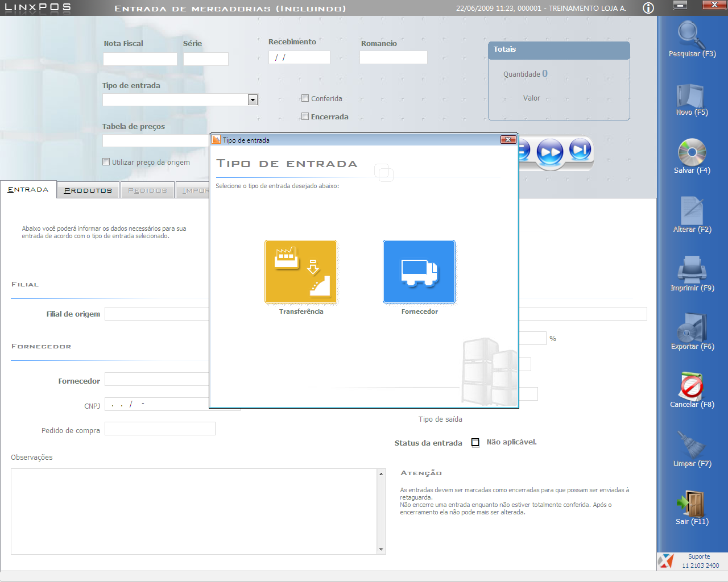This screenshot has height=582, width=728.
Task: Close the Tipo de entrada dialog
Action: click(x=508, y=140)
